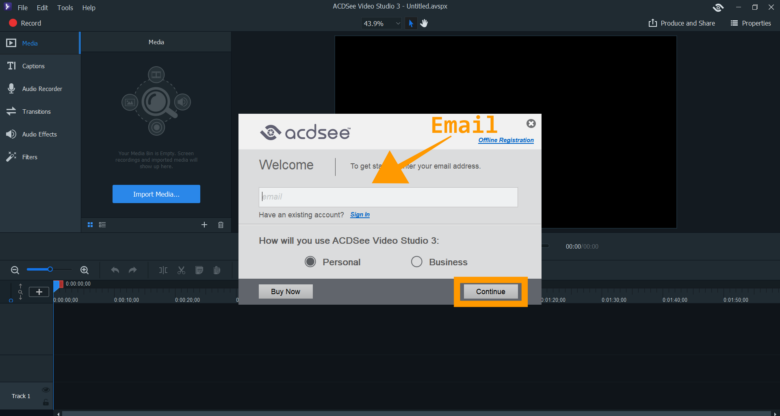Click the 0:00:10;00 ruler mark
The image size is (780, 416).
[126, 300]
